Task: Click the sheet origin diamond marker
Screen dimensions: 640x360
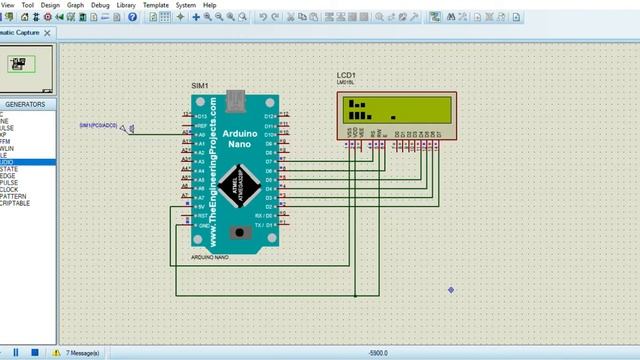Action: tap(451, 290)
